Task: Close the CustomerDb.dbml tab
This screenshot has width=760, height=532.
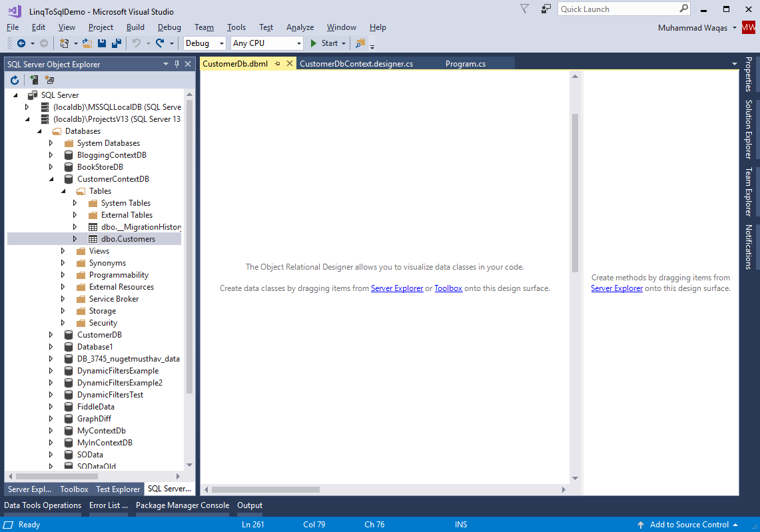Action: (x=289, y=63)
